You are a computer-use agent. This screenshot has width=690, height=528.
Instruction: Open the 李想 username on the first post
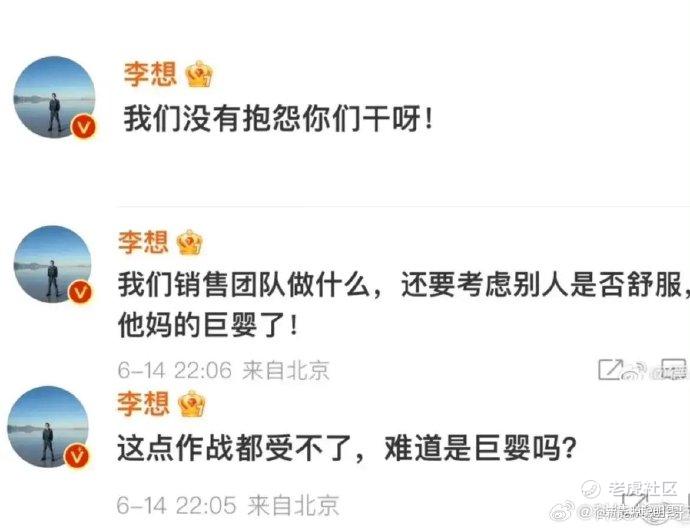point(150,74)
